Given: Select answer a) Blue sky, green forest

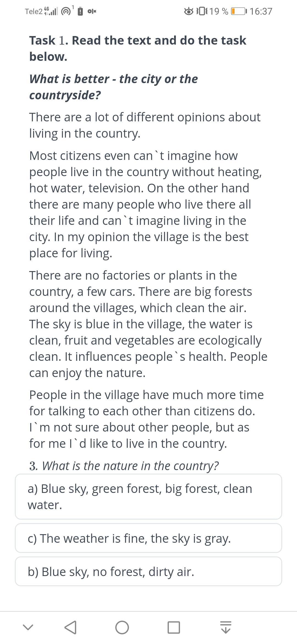Looking at the screenshot, I should pos(148,496).
